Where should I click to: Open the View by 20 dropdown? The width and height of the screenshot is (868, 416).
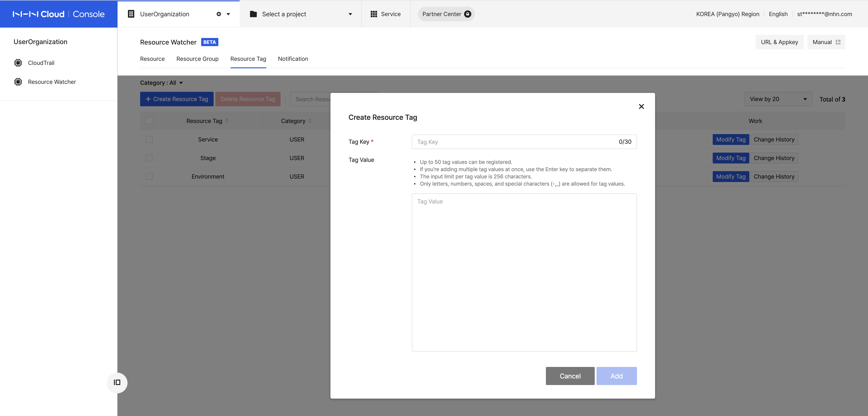[x=778, y=99]
